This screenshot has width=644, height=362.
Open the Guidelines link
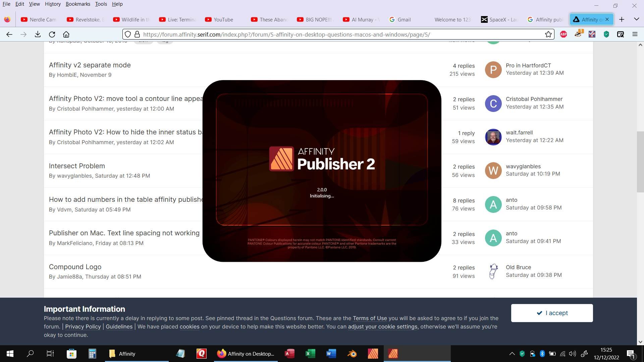[x=119, y=327]
